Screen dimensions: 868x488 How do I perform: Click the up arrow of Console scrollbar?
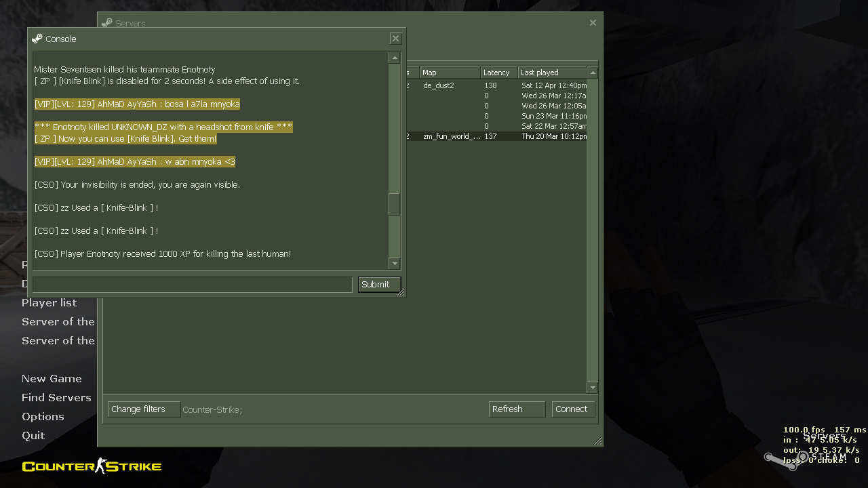[394, 58]
